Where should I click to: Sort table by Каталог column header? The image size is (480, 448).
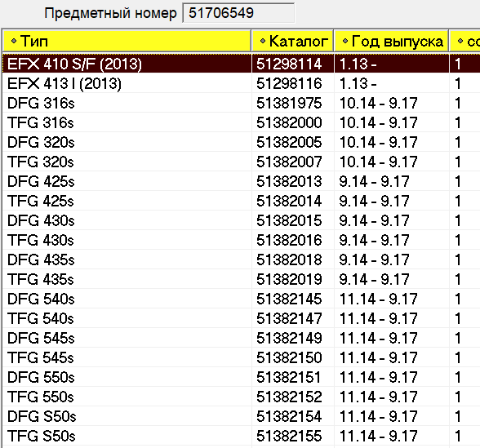click(292, 41)
